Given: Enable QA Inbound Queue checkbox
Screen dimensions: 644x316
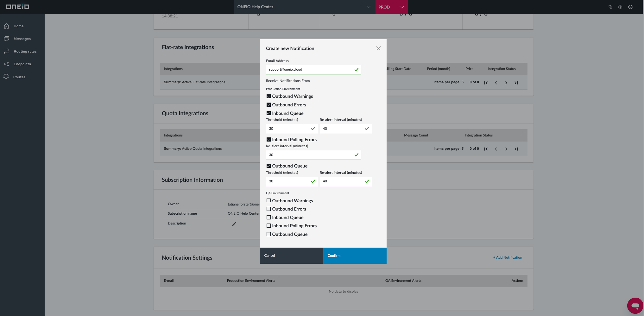Looking at the screenshot, I should click(x=268, y=218).
